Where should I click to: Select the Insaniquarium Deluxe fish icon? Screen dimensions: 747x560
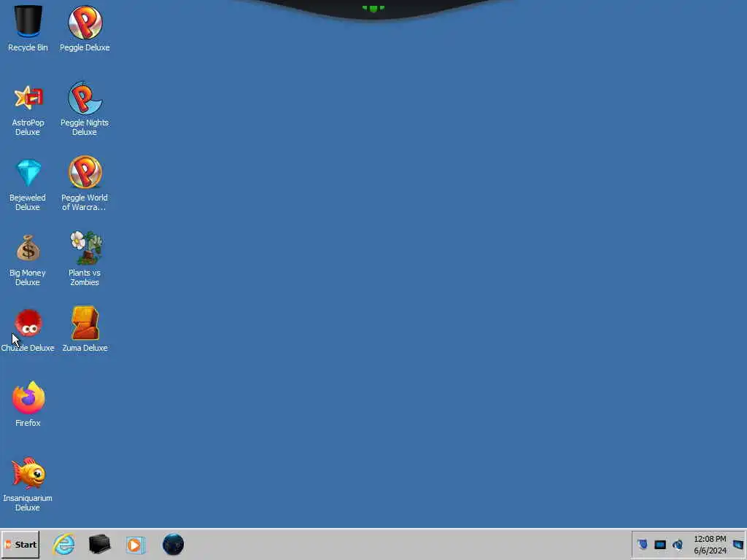[28, 472]
